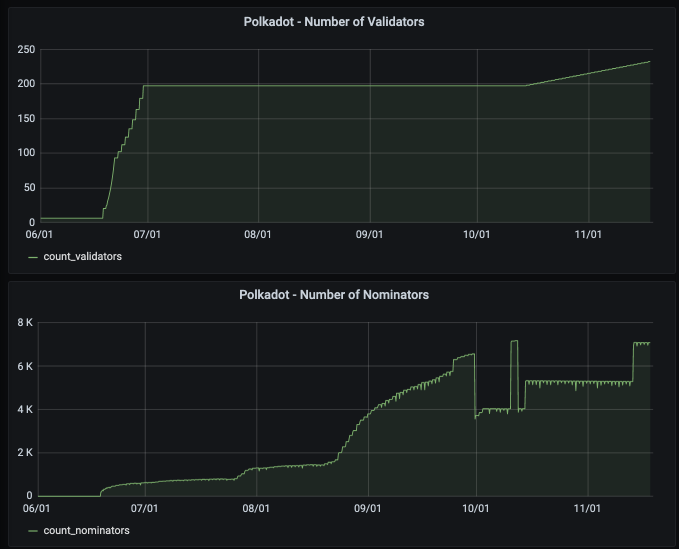Image resolution: width=679 pixels, height=549 pixels.
Task: Click the 08/01 date label under Nominators chart
Action: [256, 508]
